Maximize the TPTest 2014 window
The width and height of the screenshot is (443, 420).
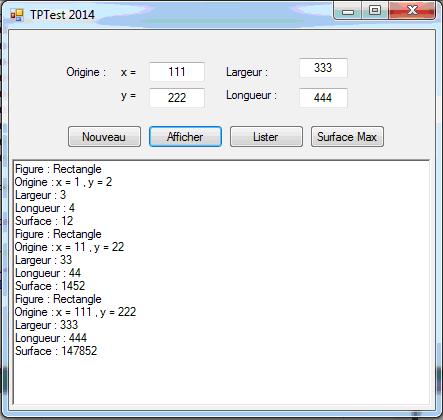tap(375, 12)
